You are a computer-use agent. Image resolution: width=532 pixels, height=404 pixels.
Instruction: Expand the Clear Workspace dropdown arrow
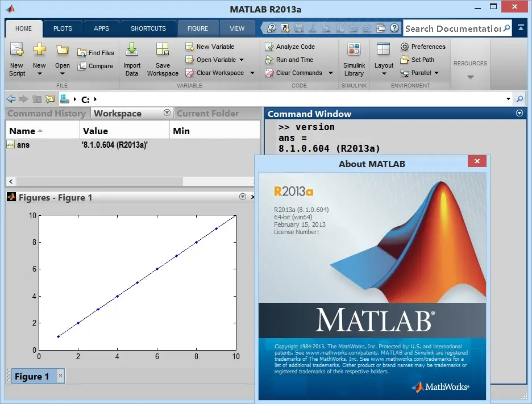pos(252,73)
